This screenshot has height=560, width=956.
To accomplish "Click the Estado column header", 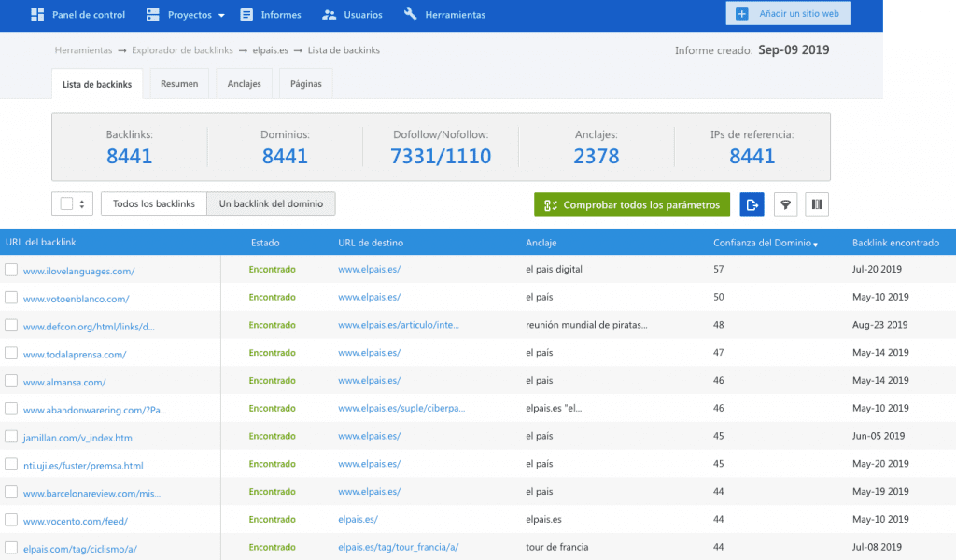I will [265, 243].
